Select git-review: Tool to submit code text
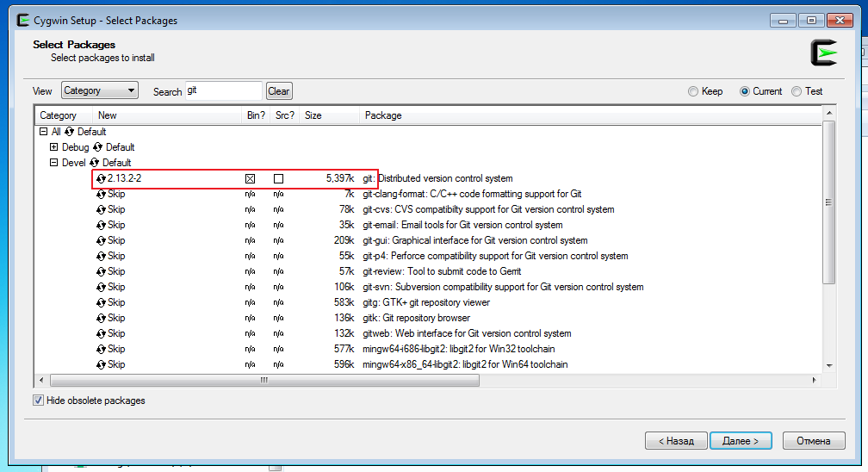The width and height of the screenshot is (868, 472). (x=442, y=271)
